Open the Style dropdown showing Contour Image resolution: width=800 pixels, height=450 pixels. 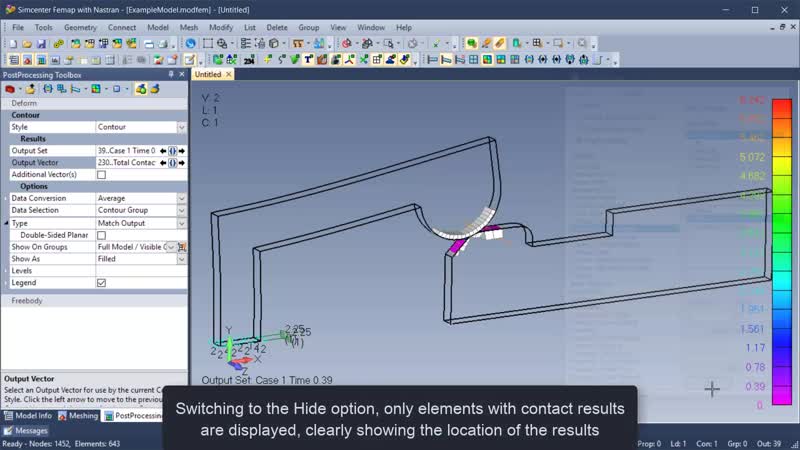point(182,127)
